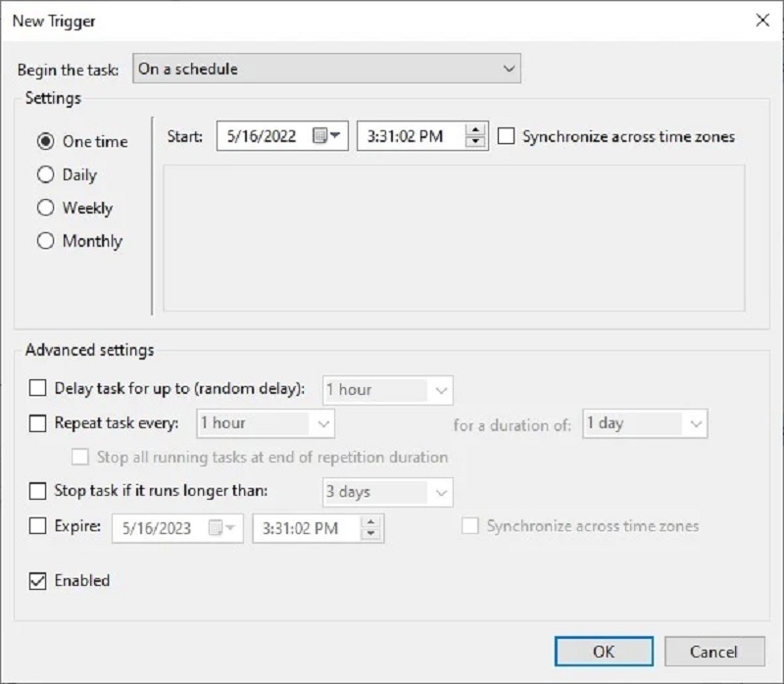The height and width of the screenshot is (684, 784).
Task: Uncheck the Enabled checkbox
Action: (x=38, y=580)
